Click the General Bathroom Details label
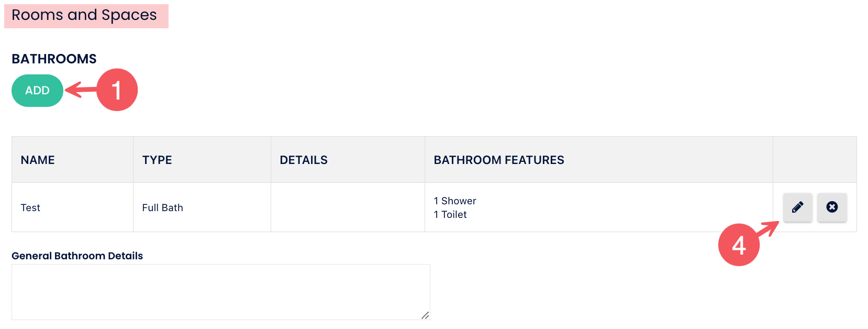The width and height of the screenshot is (868, 329). tap(77, 256)
